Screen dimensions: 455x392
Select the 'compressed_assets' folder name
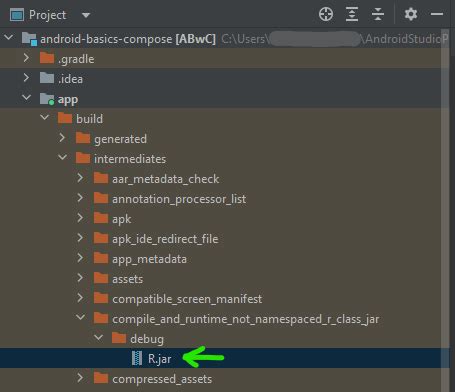(x=162, y=379)
